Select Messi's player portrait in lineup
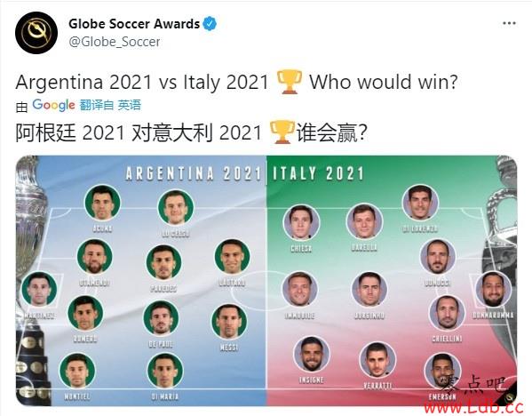Viewport: 532px width, 416px height. [229, 321]
